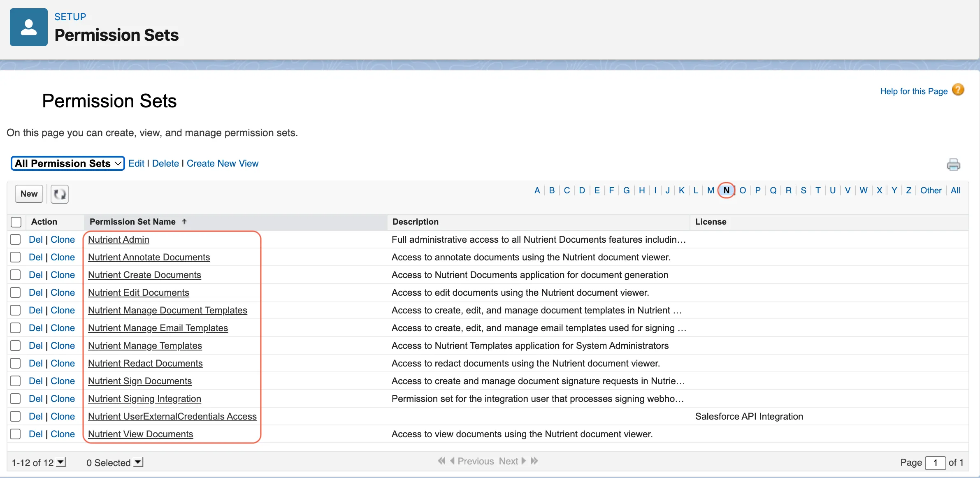Delete Nutrient Redact Documents permission set
Screen dimensions: 980x478
click(x=35, y=363)
